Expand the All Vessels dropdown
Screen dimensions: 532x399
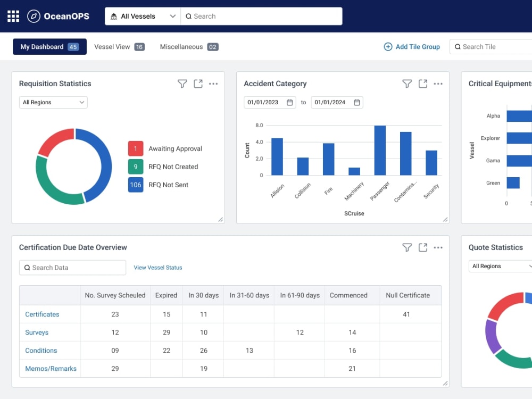pos(143,16)
